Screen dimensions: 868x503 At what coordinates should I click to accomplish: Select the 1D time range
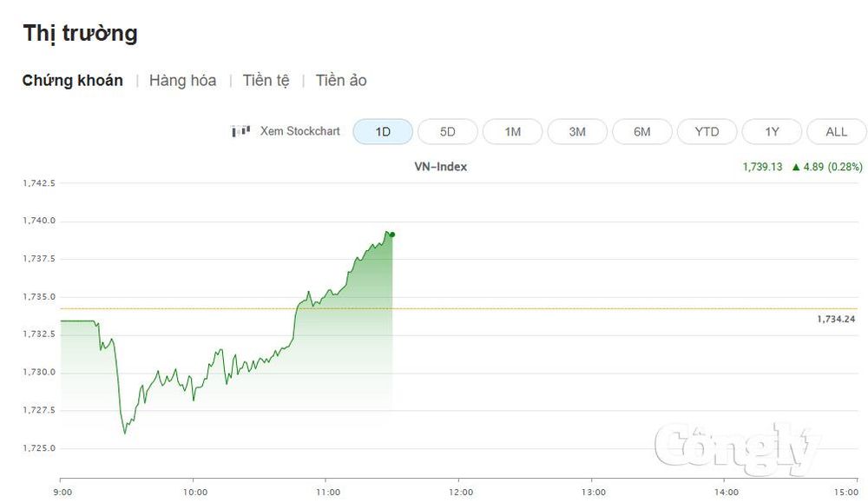point(383,132)
